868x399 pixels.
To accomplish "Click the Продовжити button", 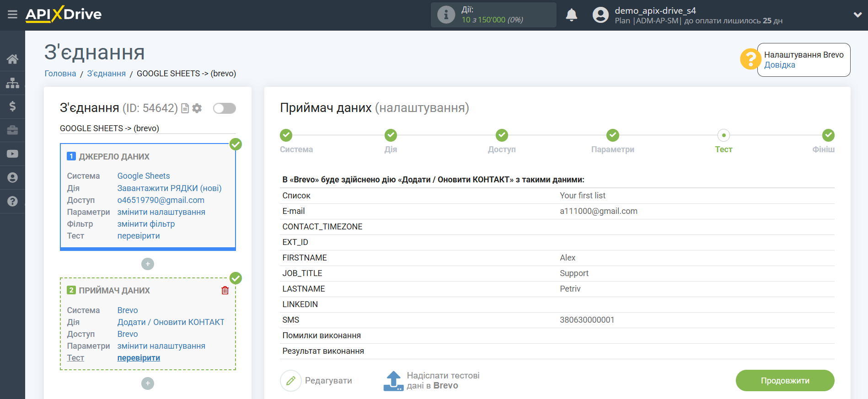I will [x=785, y=381].
